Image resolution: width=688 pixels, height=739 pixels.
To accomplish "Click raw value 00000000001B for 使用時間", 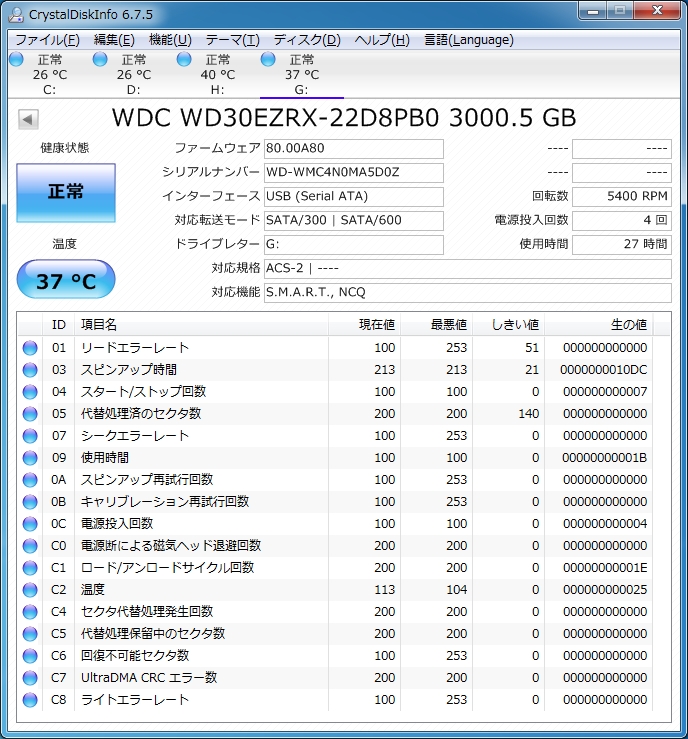I will click(605, 458).
